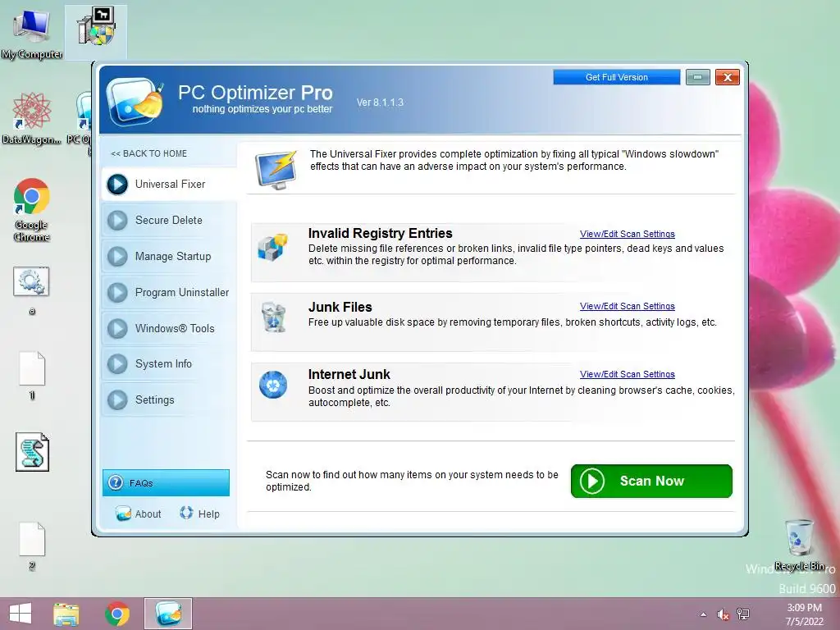
Task: Click the play icon inside Scan Now
Action: pyautogui.click(x=592, y=481)
